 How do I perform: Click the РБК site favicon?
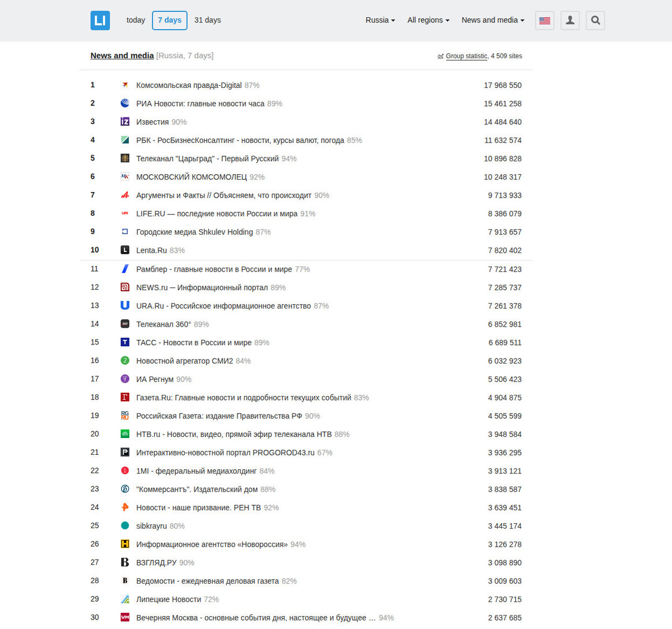point(125,140)
